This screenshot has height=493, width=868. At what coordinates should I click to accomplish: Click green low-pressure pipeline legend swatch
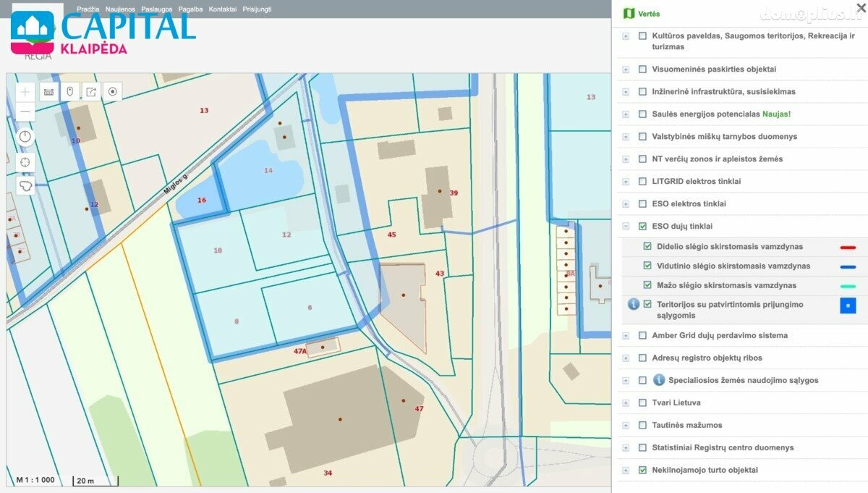(848, 287)
